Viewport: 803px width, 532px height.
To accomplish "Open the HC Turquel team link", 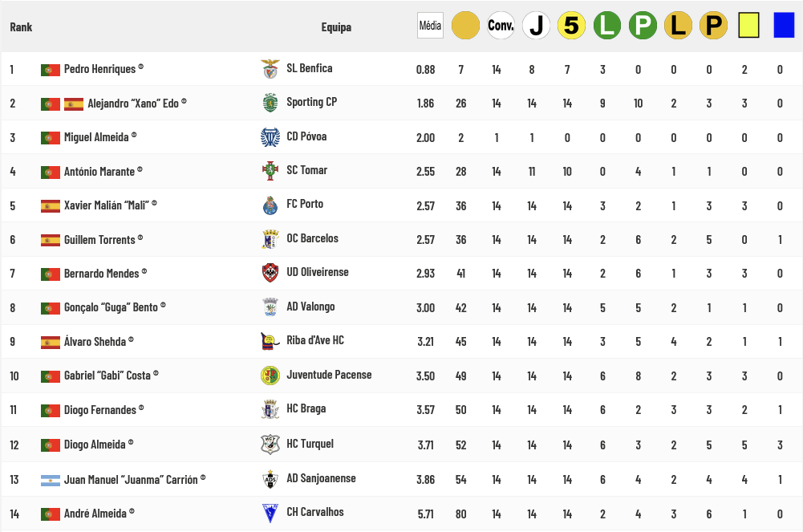I will (310, 444).
